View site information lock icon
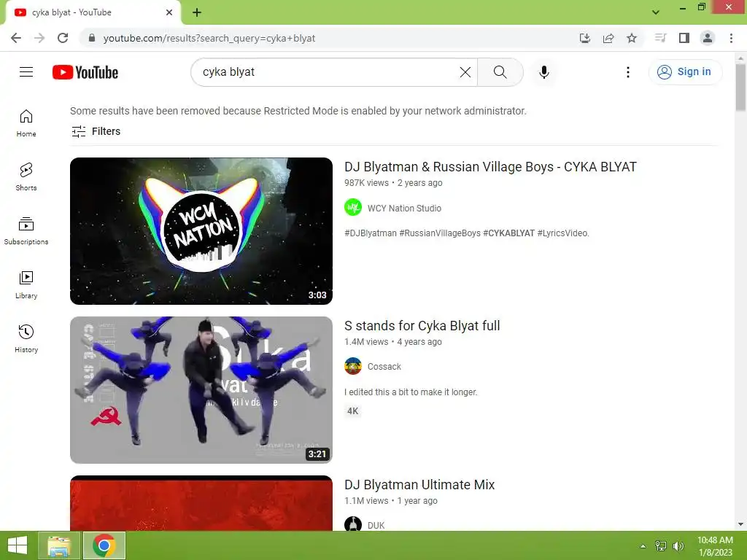 coord(92,38)
